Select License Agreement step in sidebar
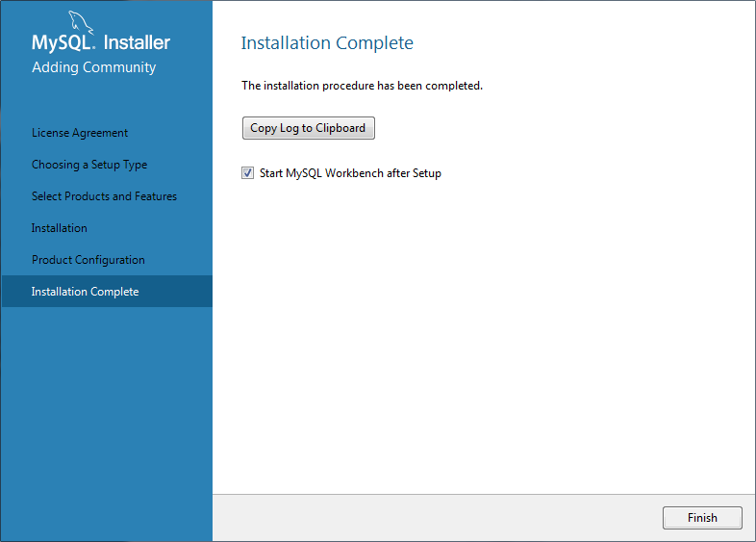 pos(80,133)
